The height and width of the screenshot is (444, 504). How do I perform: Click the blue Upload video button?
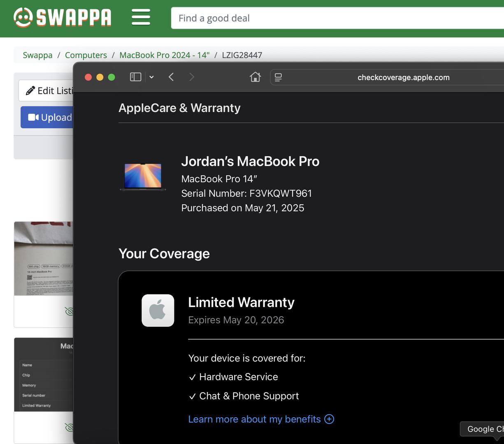(47, 118)
